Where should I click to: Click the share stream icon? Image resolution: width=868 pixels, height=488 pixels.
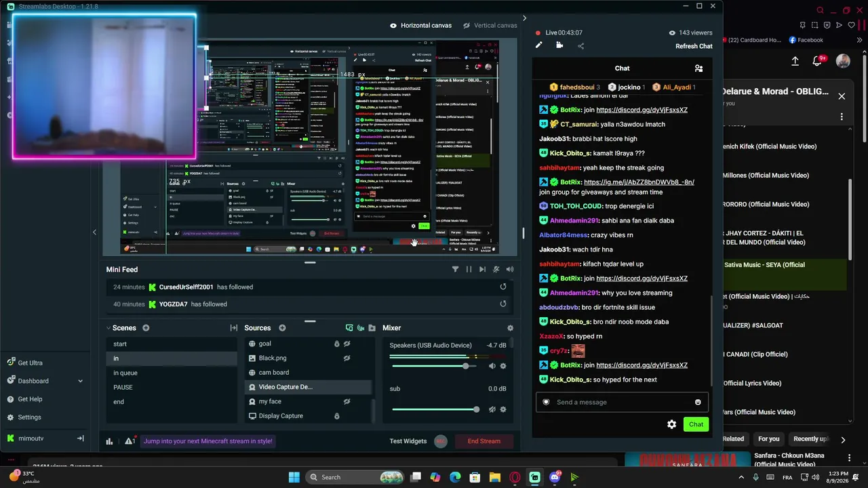(x=580, y=46)
